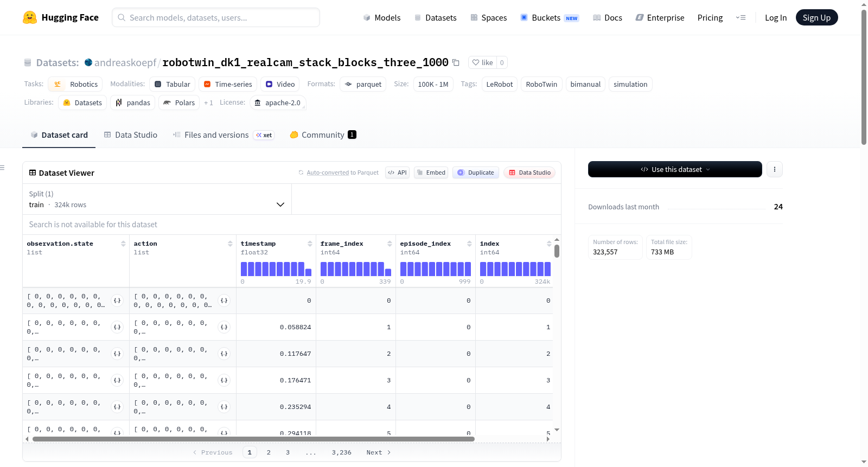The height and width of the screenshot is (467, 868).
Task: Expand the action cell for timestamp 0.235294
Action: [224, 407]
